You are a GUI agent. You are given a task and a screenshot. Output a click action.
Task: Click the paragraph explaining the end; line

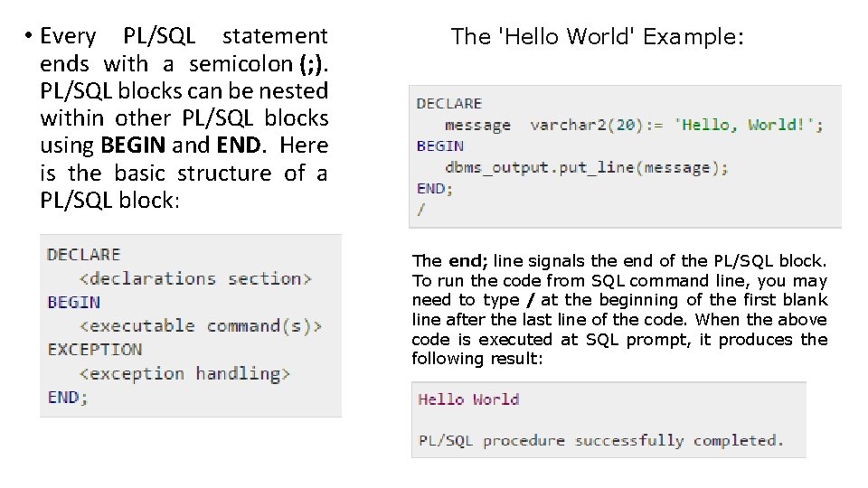[619, 310]
